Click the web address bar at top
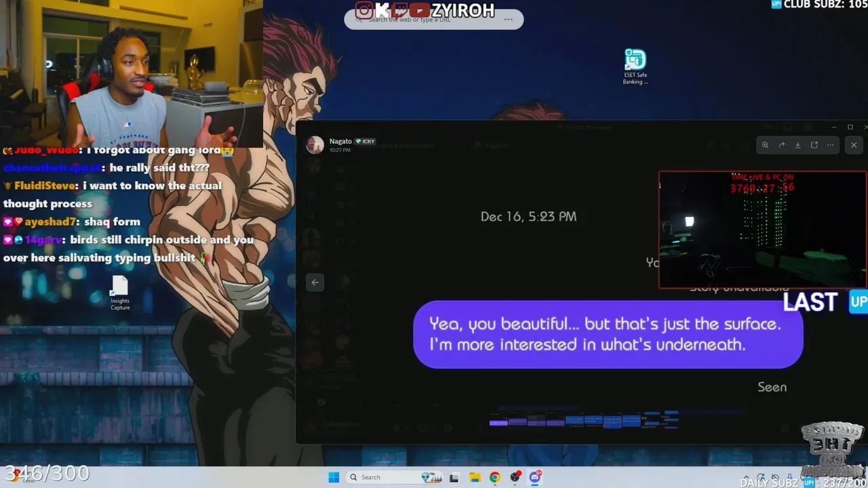Screen dimensions: 868x488 (434, 20)
